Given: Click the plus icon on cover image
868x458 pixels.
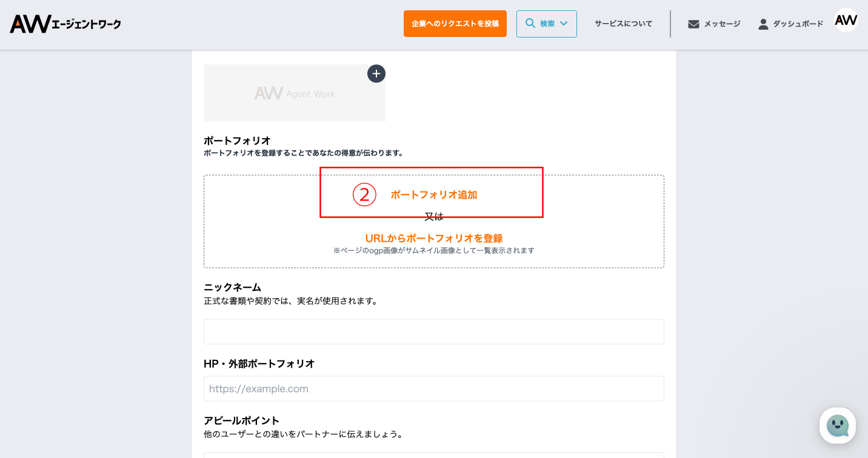Looking at the screenshot, I should click(376, 74).
